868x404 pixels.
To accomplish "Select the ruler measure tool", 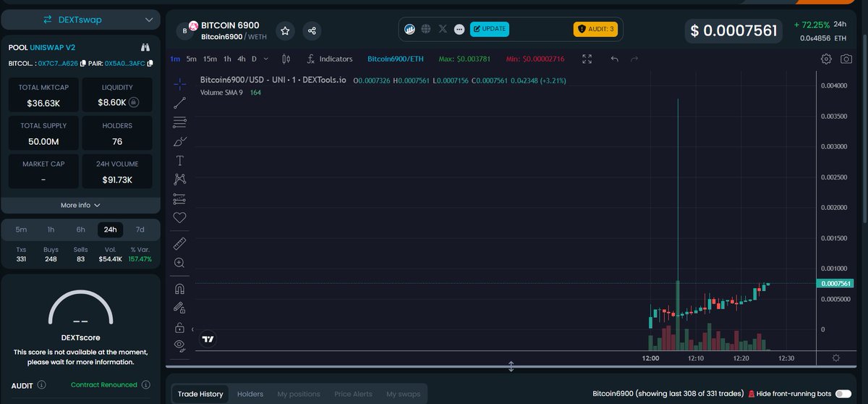I will pos(180,243).
